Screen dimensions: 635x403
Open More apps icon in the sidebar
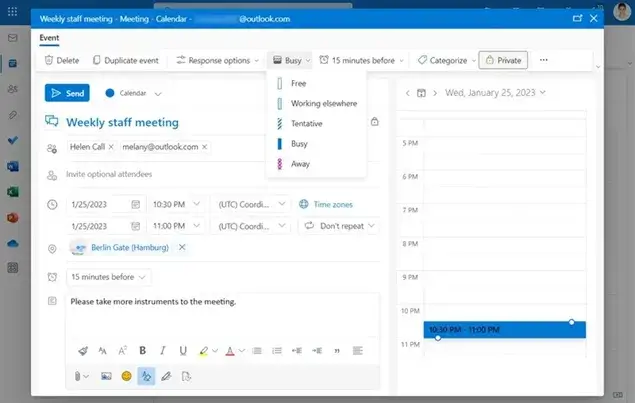(13, 268)
